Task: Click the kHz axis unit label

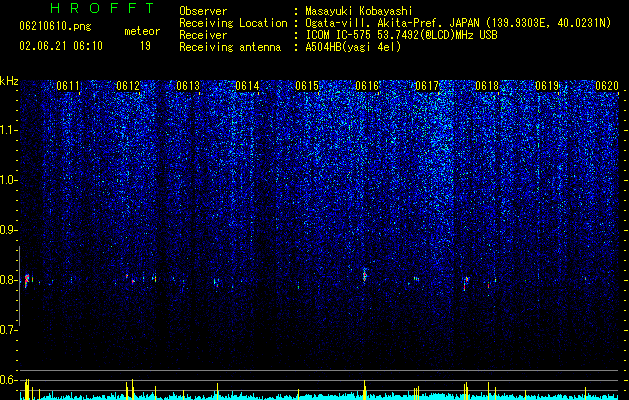Action: pos(9,81)
